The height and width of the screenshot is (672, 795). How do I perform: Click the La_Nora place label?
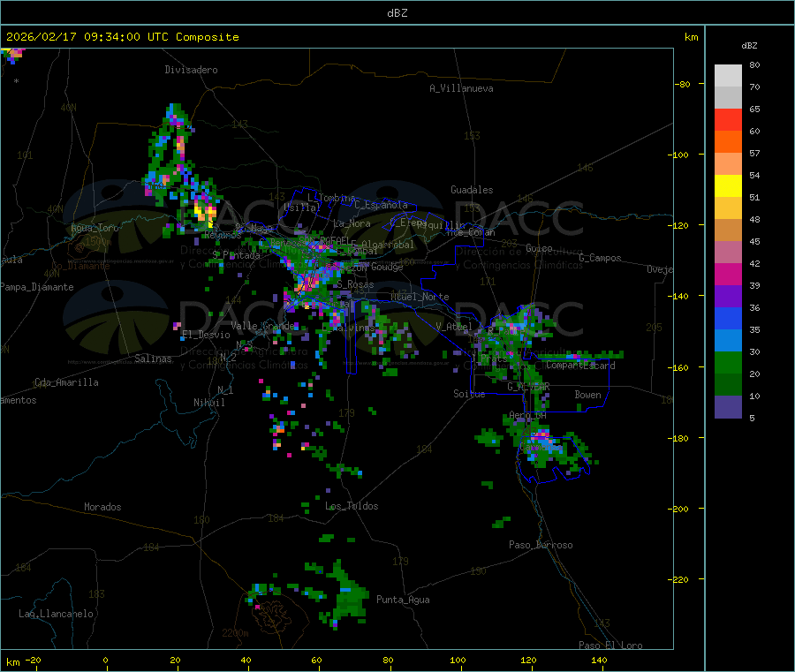point(352,223)
